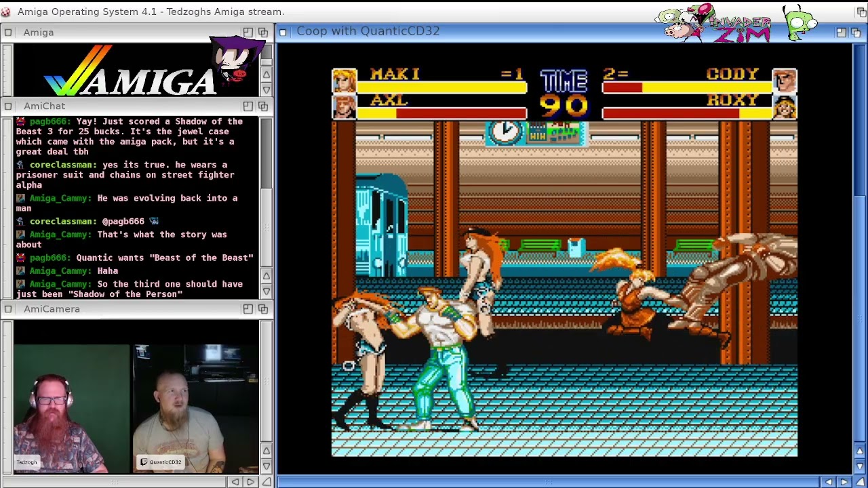
Task: Click the AmiCamera scroll-down arrow
Action: (x=267, y=466)
